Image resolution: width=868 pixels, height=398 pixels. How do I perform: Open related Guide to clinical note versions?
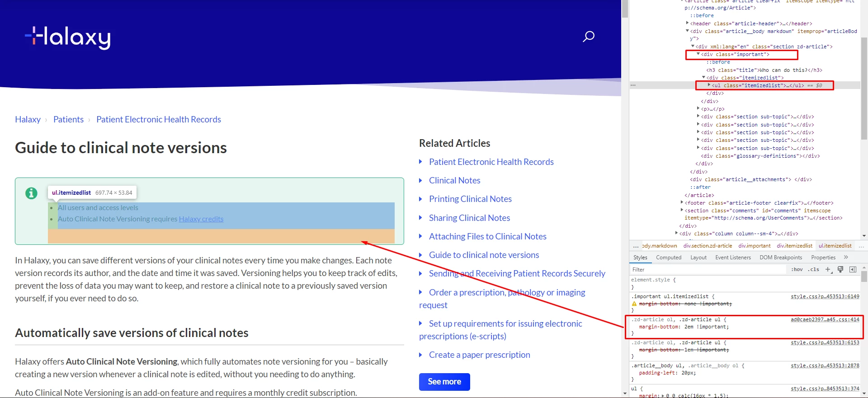pyautogui.click(x=484, y=255)
